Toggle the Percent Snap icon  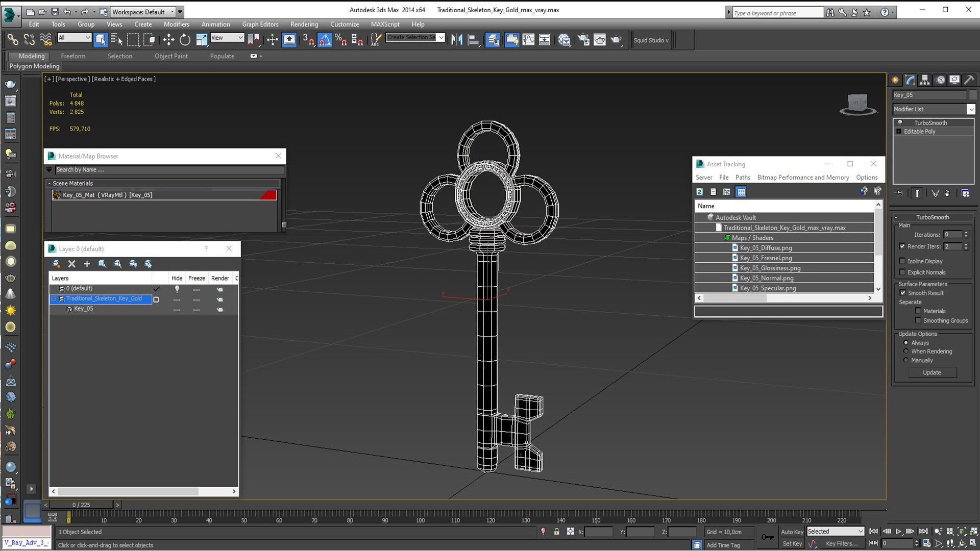[x=341, y=40]
